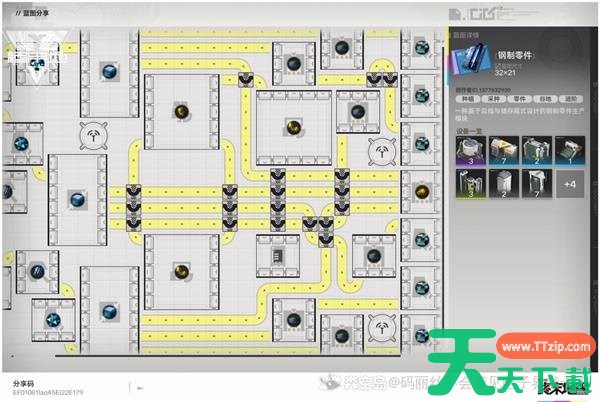The height and width of the screenshot is (402, 600).
Task: Select the tall blue-orb machine feeding three horizontal belts
Action: pyautogui.click(x=77, y=200)
